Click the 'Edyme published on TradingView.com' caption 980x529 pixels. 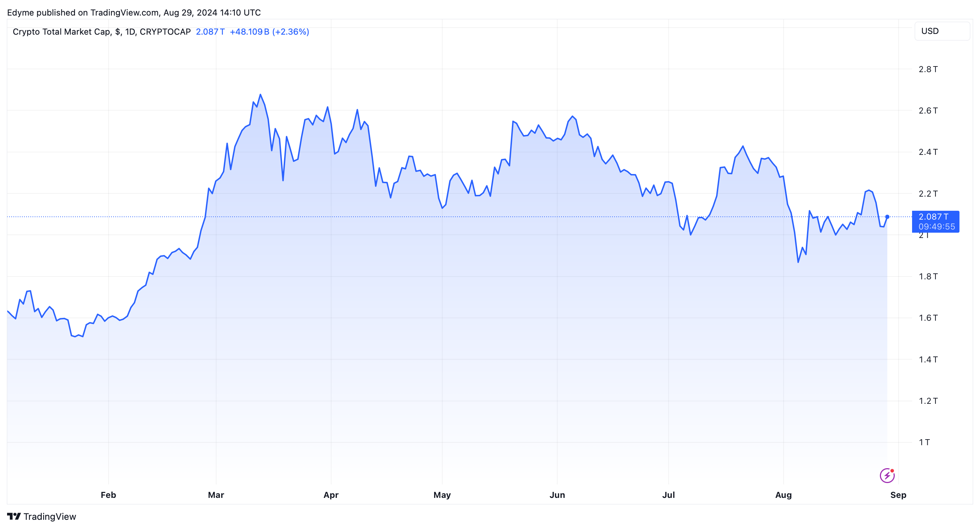pyautogui.click(x=83, y=12)
